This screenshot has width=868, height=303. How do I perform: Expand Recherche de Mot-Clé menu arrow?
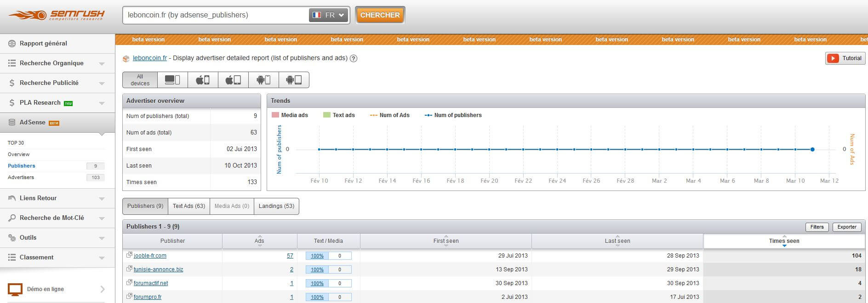[x=102, y=219]
